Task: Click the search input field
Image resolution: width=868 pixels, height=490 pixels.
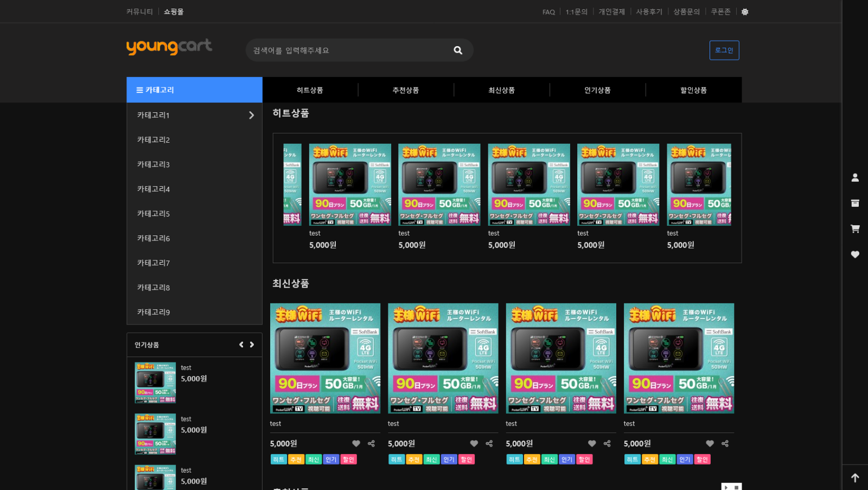Action: [x=347, y=50]
